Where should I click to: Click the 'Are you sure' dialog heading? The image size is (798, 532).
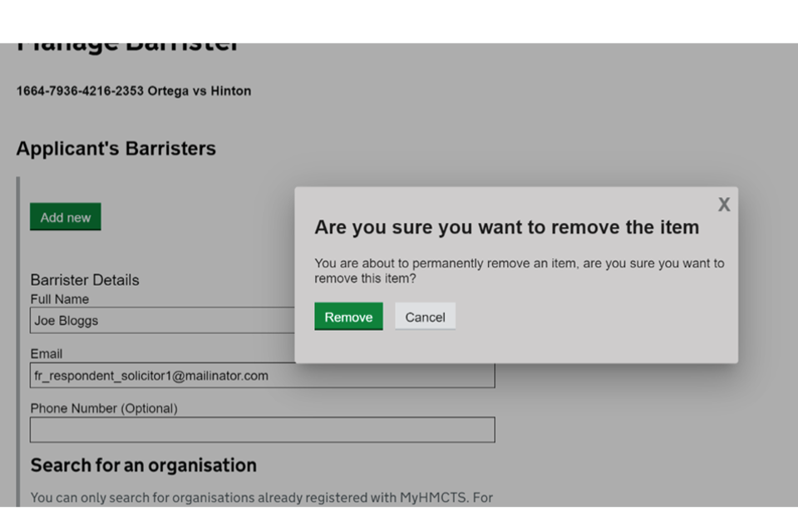(x=506, y=228)
